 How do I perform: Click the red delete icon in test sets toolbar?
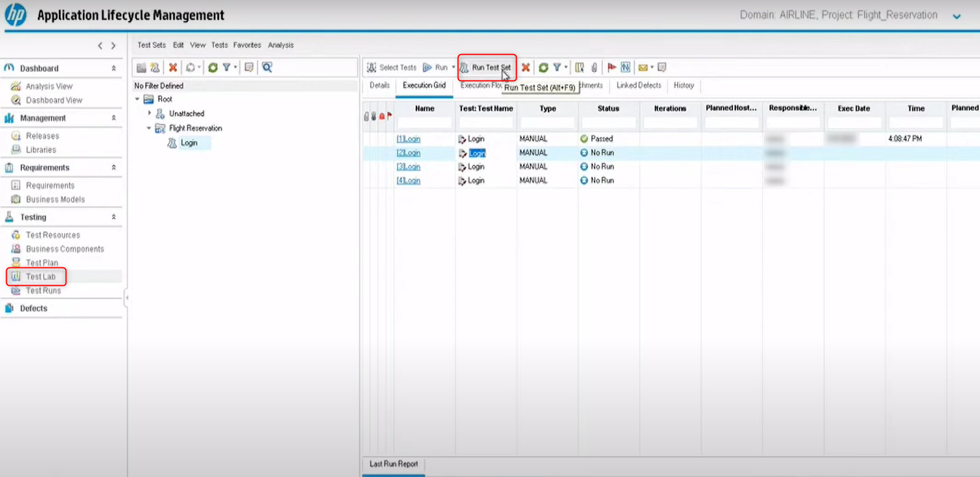tap(173, 68)
